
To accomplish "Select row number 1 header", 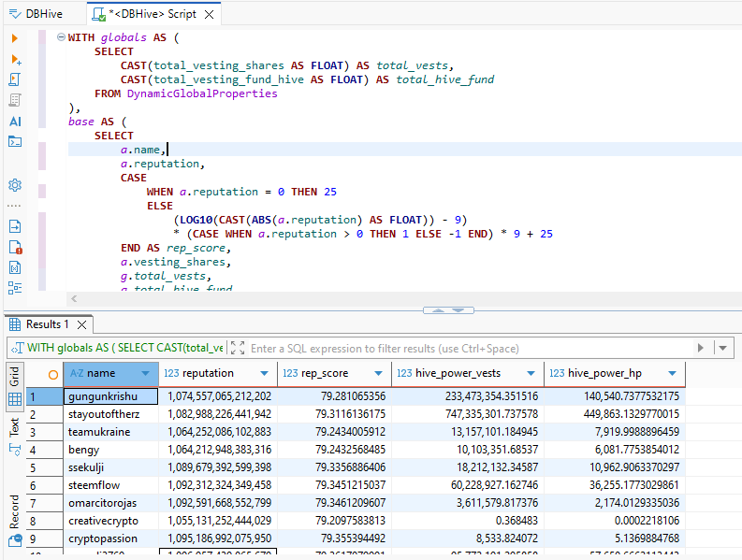I will click(x=45, y=396).
